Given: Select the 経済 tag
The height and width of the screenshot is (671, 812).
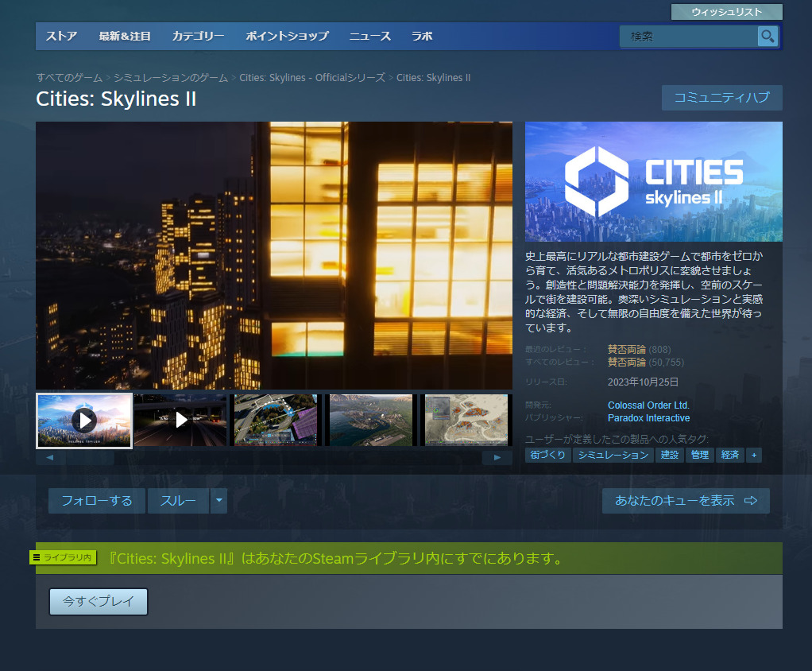Looking at the screenshot, I should click(x=729, y=455).
